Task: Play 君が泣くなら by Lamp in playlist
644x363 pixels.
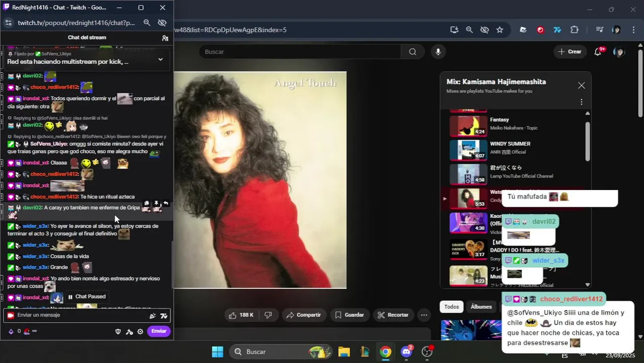Action: point(514,174)
